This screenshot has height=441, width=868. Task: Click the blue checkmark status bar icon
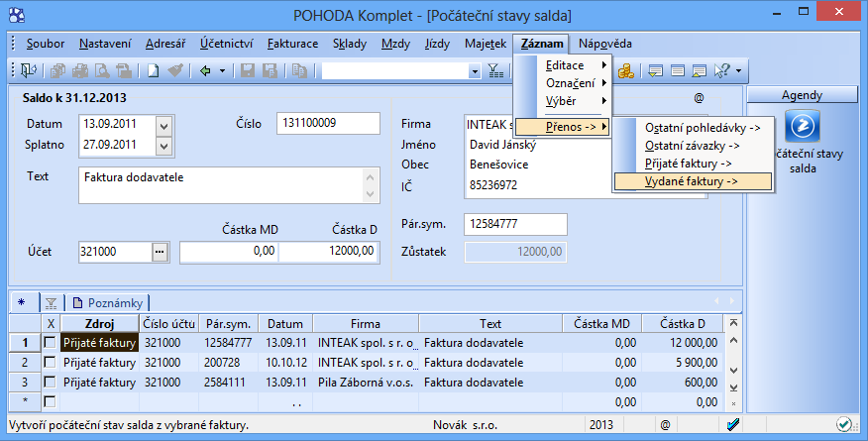(733, 424)
